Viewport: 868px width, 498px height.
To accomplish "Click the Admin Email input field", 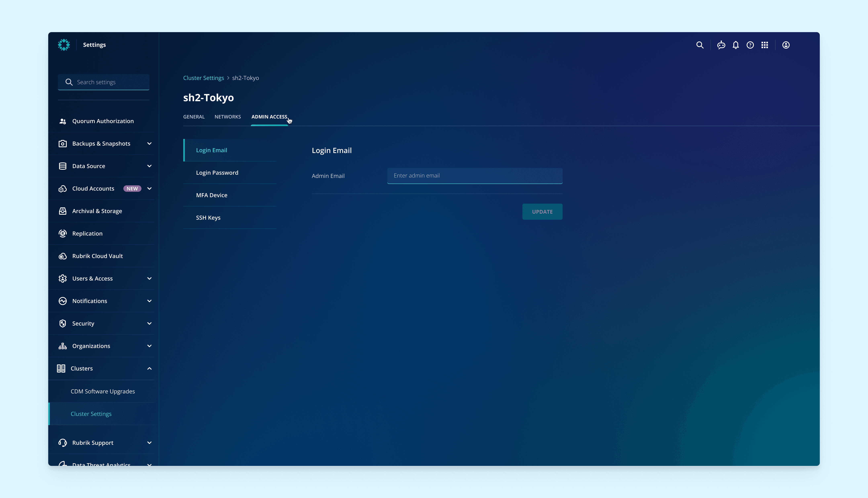I will click(x=475, y=176).
